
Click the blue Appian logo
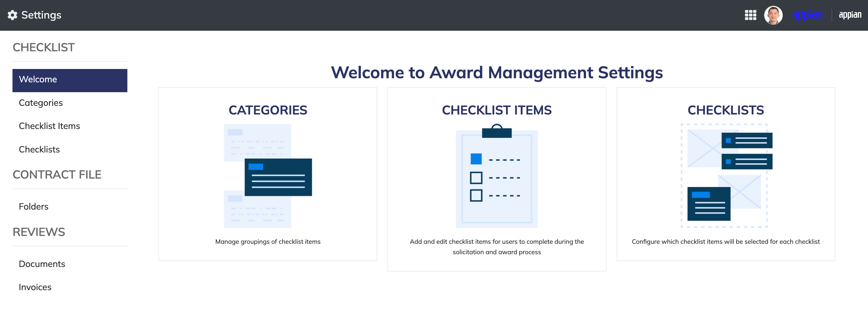807,15
